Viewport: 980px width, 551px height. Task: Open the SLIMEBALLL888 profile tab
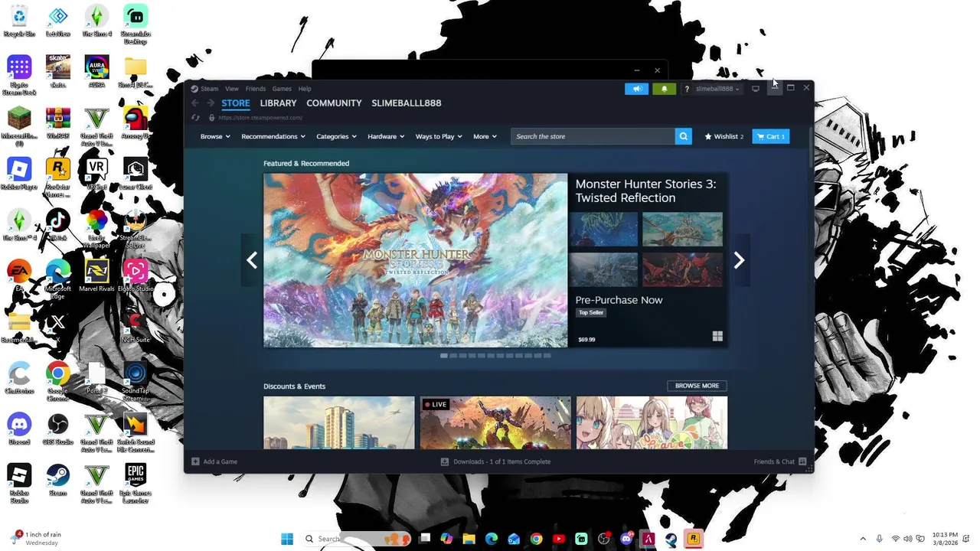pyautogui.click(x=407, y=103)
